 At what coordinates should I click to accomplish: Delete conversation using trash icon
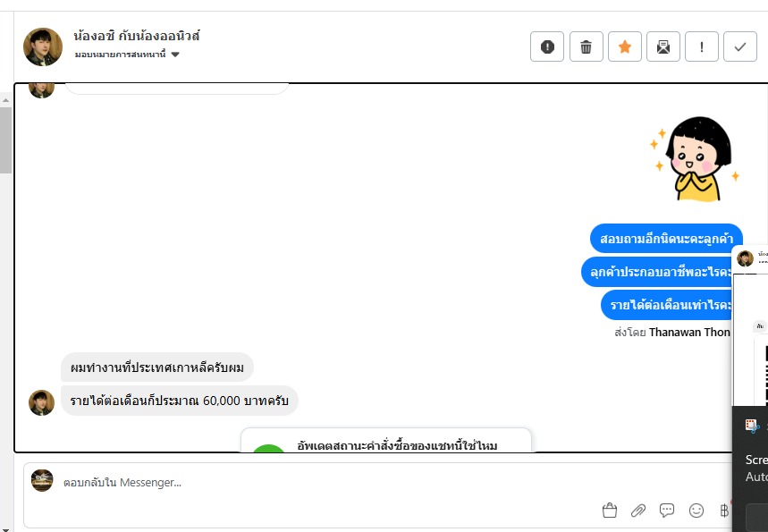(x=586, y=46)
